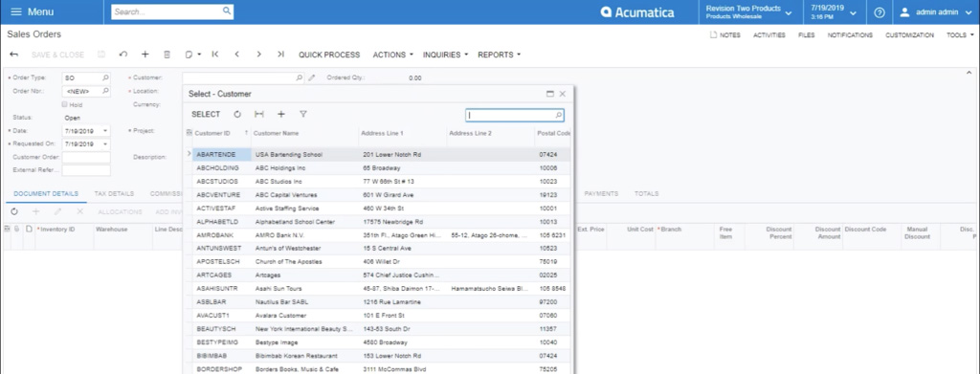Click the Save & Close button
The height and width of the screenshot is (374, 980).
tap(57, 55)
